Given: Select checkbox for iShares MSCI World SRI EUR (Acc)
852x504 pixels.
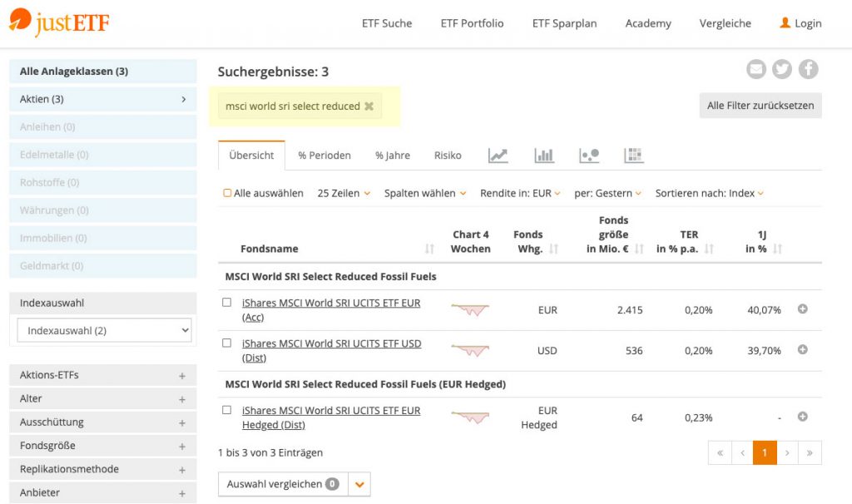Looking at the screenshot, I should 226,303.
